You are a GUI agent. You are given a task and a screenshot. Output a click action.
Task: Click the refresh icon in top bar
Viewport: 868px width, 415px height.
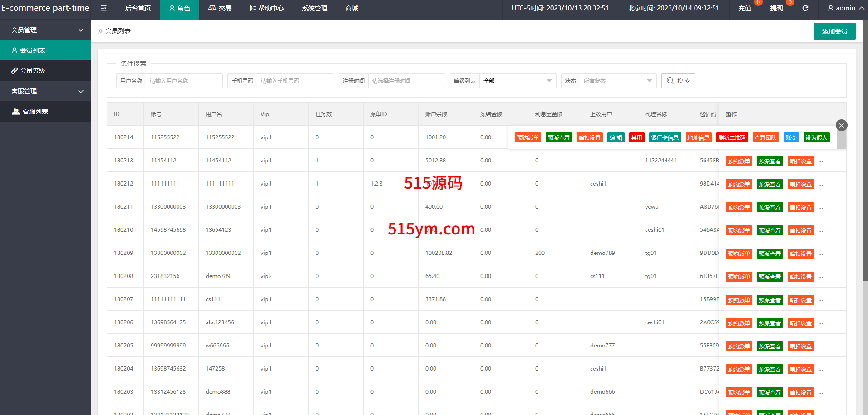(805, 8)
